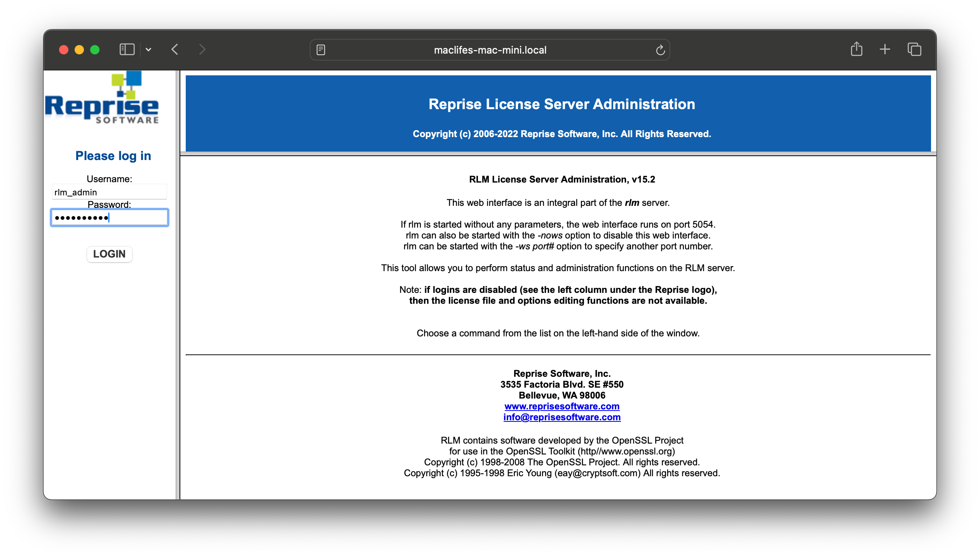The image size is (980, 557).
Task: Open the www.reprisesoftware.com link
Action: tap(562, 406)
